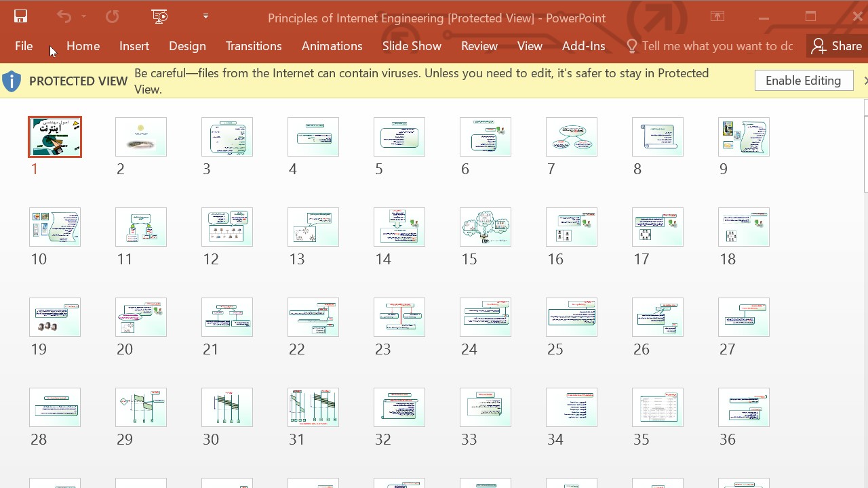This screenshot has width=868, height=488.
Task: Click the Ribbon Display Options icon
Action: (x=717, y=17)
